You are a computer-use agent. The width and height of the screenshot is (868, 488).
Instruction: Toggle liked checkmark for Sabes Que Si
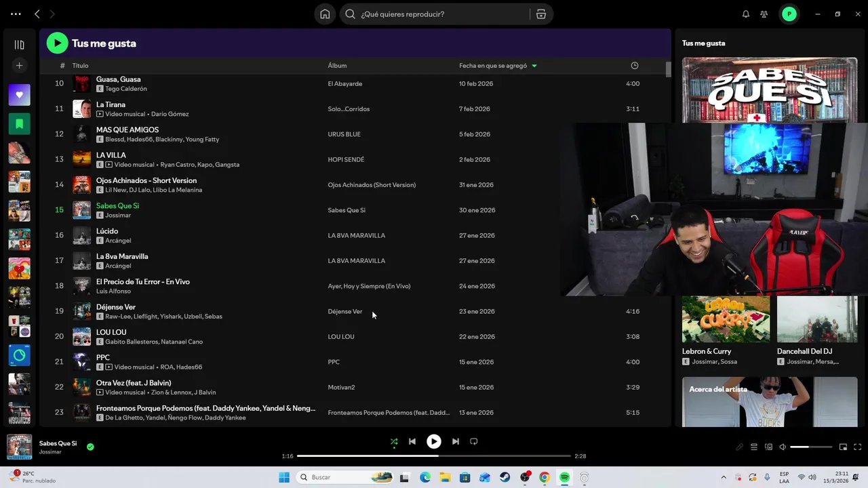[90, 447]
